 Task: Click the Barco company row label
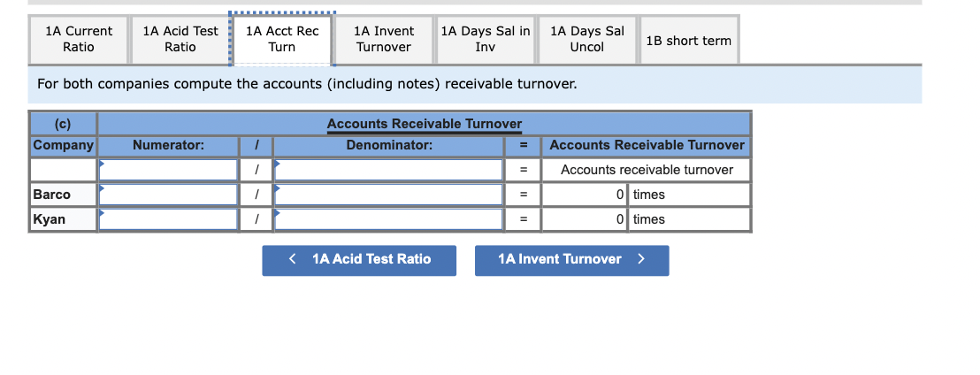click(x=63, y=195)
